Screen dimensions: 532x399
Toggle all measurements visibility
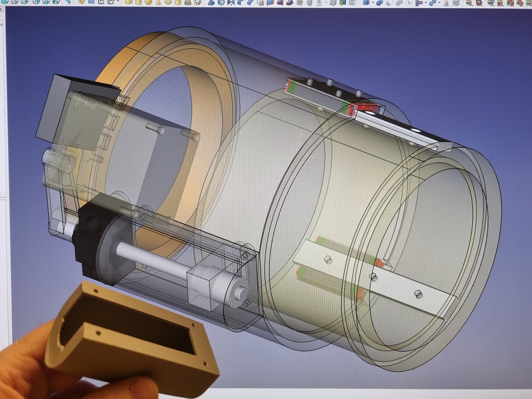[510, 2]
